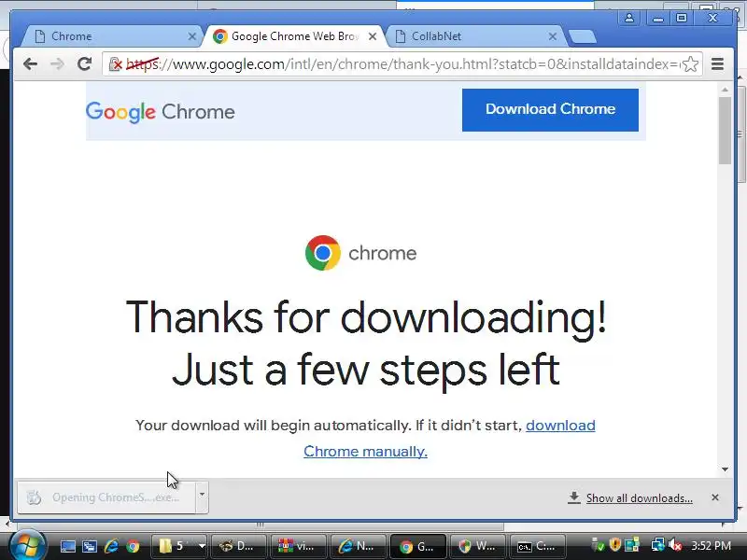Viewport: 747px width, 560px height.
Task: Switch to the Chrome tab
Action: (x=108, y=36)
